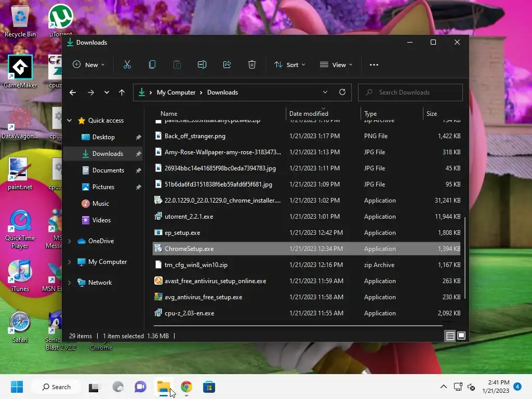Open Google Chrome on taskbar

(187, 387)
